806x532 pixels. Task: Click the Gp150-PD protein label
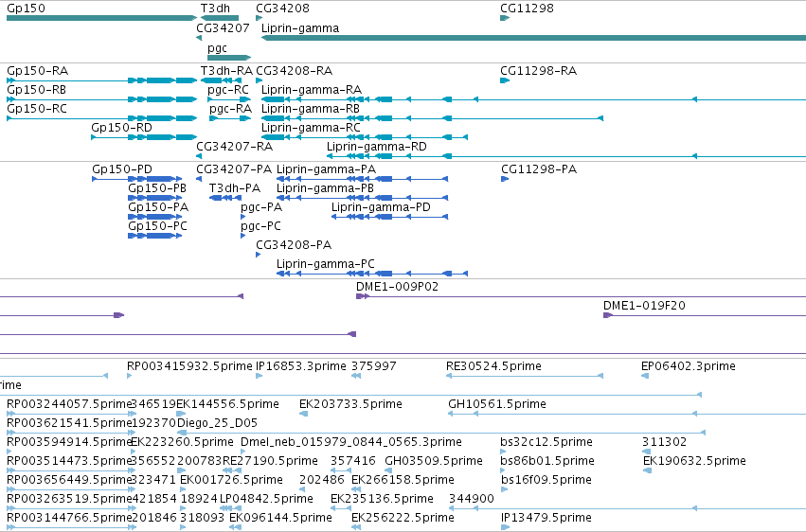pos(122,169)
